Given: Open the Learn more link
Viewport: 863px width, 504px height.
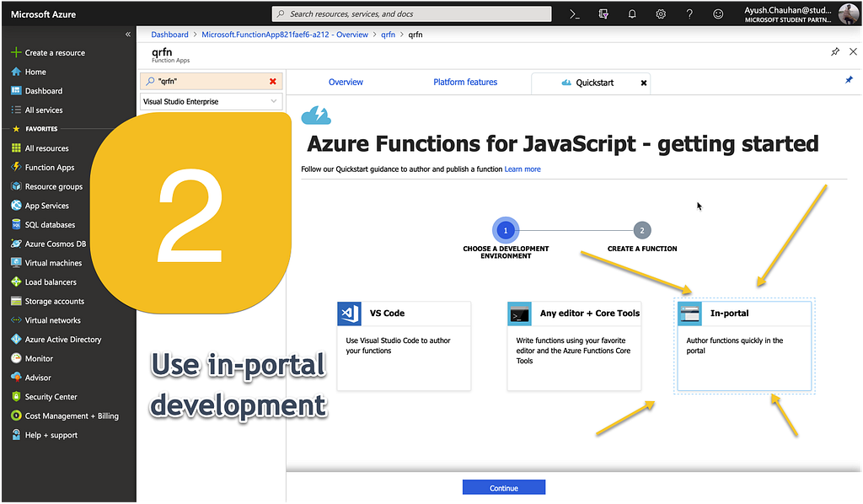Looking at the screenshot, I should coord(523,169).
